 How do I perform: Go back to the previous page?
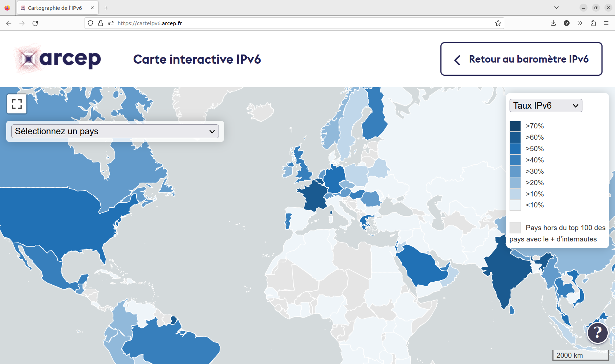point(9,23)
